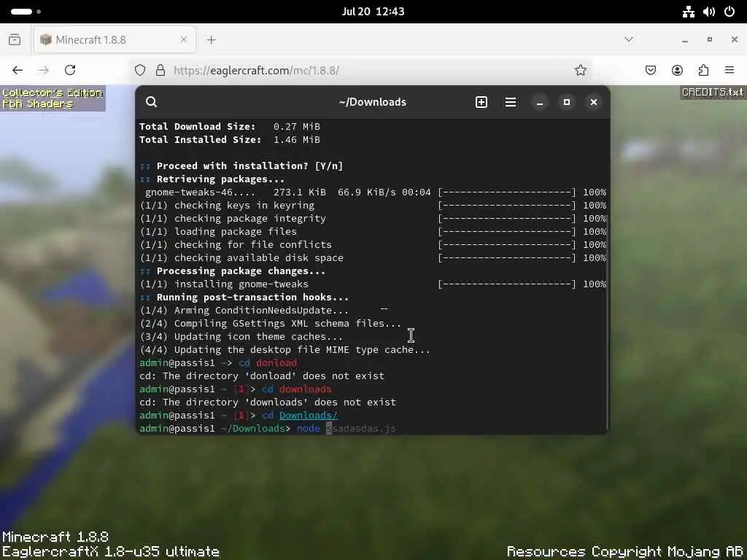Click 'Compiling GSettings XML schema files...' line
Image resolution: width=747 pixels, height=560 pixels.
(x=271, y=323)
